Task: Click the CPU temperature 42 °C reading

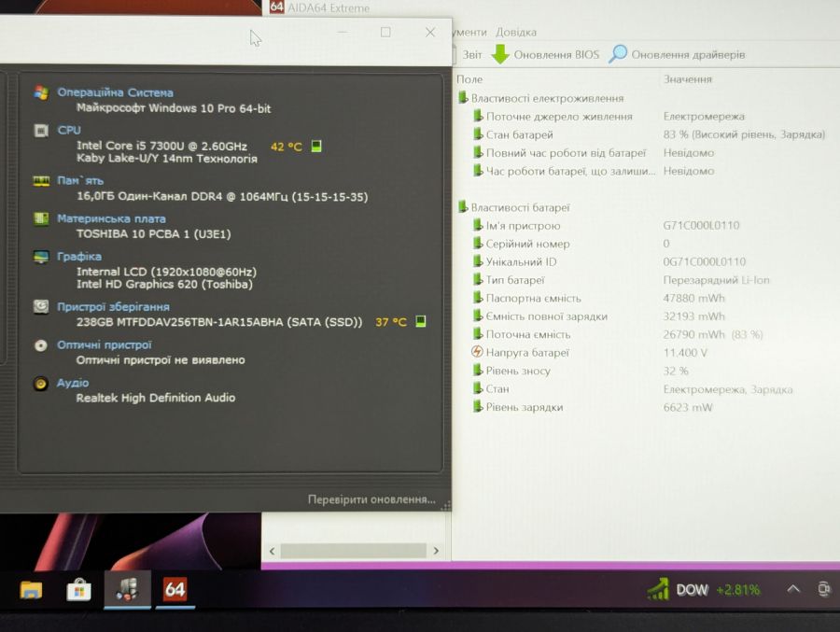Action: tap(287, 147)
